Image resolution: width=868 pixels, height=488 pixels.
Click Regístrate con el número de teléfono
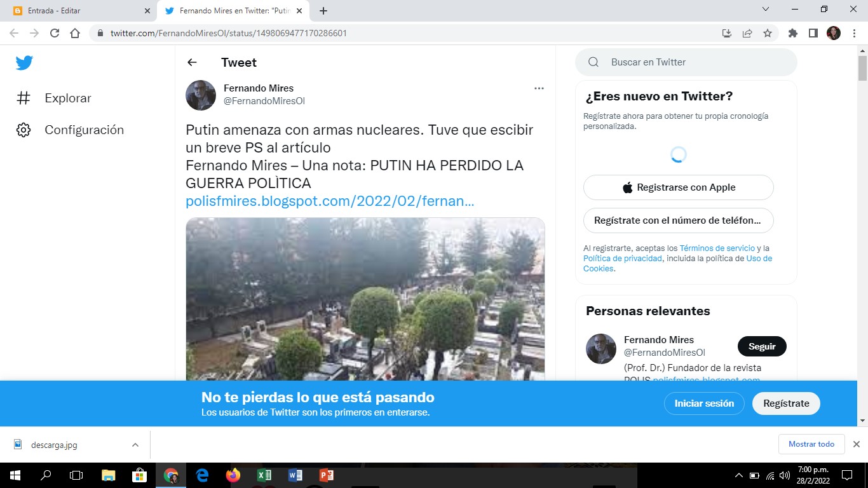coord(678,220)
